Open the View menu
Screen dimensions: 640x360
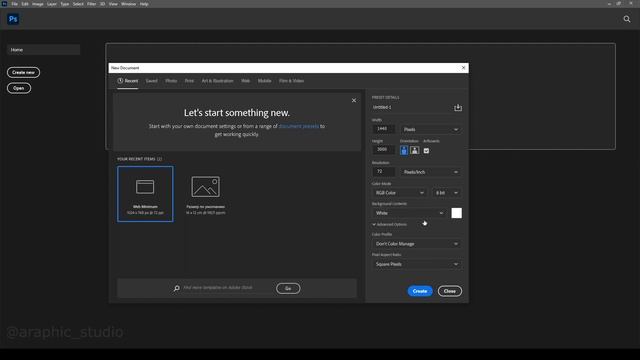coord(113,4)
